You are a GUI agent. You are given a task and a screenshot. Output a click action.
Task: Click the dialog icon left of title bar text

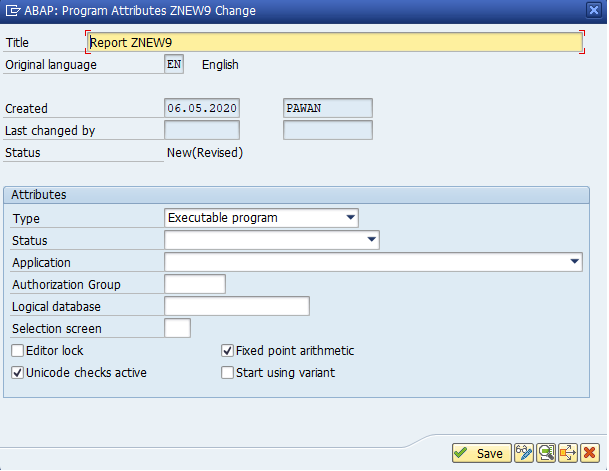[x=12, y=10]
